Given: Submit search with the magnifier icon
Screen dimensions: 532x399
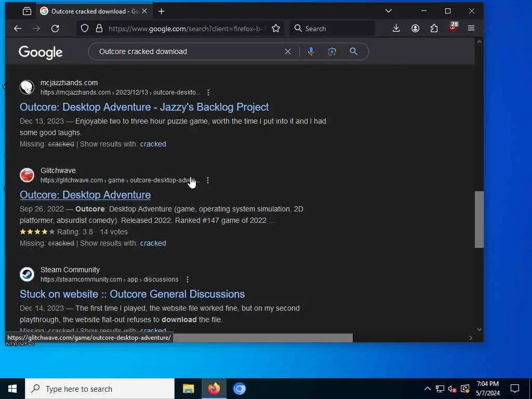Looking at the screenshot, I should pos(353,51).
